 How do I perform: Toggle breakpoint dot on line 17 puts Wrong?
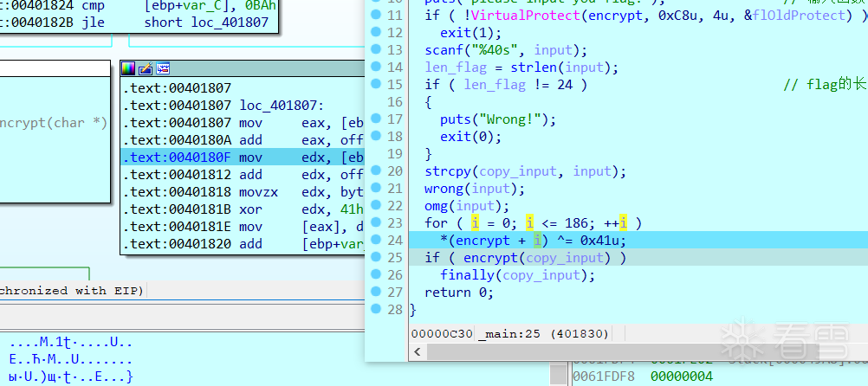pyautogui.click(x=377, y=119)
